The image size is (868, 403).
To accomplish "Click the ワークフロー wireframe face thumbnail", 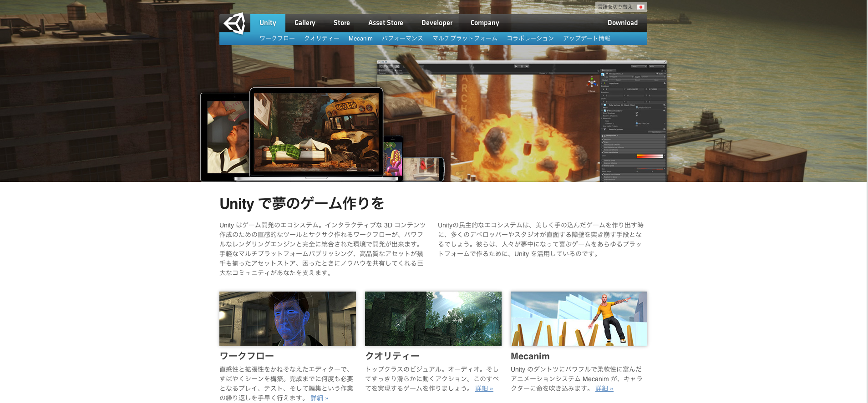I will point(288,319).
